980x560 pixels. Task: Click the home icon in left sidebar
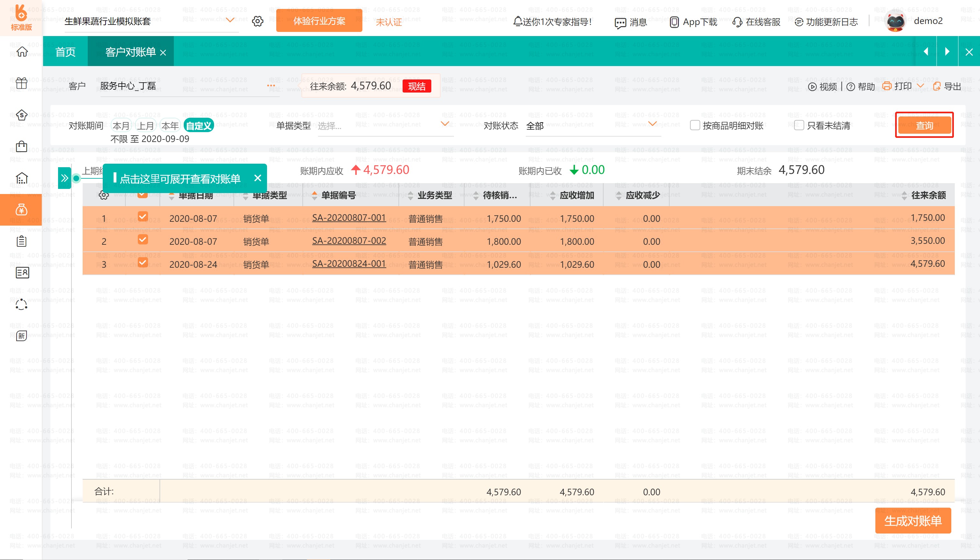click(x=21, y=52)
